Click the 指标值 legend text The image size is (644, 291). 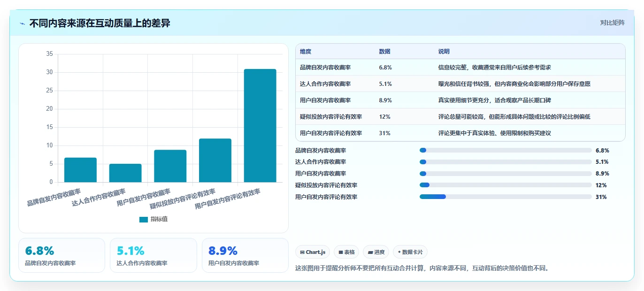[x=159, y=219]
